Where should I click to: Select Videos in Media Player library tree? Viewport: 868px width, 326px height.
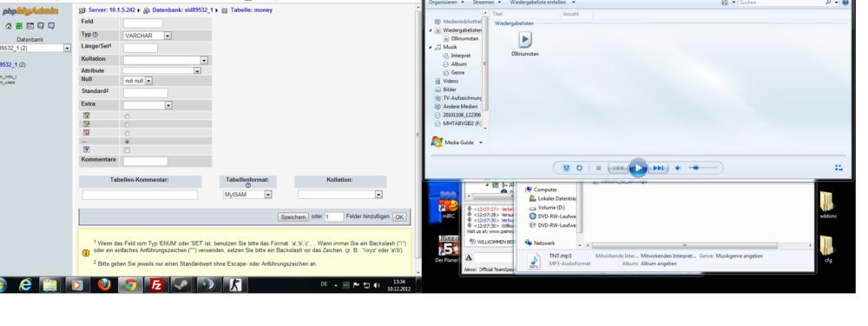coord(450,81)
